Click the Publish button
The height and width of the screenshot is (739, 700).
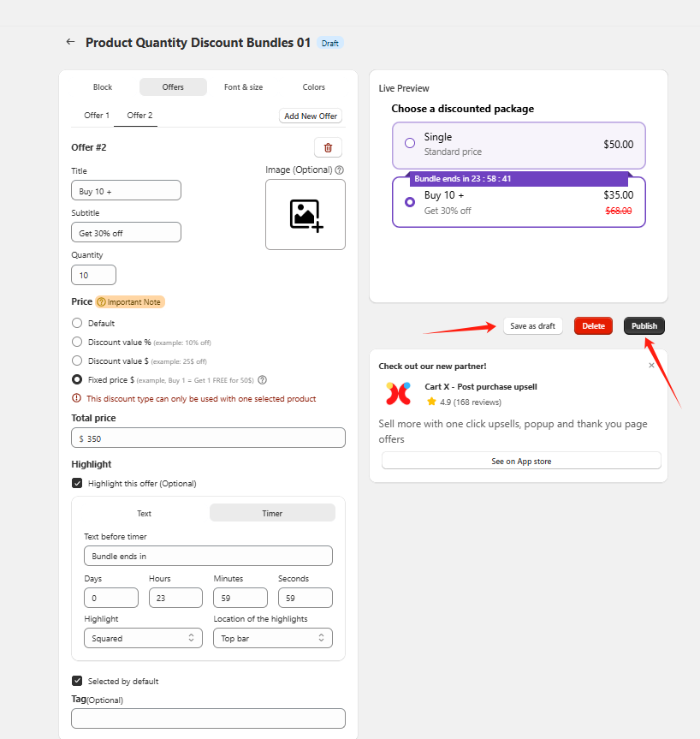coord(644,326)
